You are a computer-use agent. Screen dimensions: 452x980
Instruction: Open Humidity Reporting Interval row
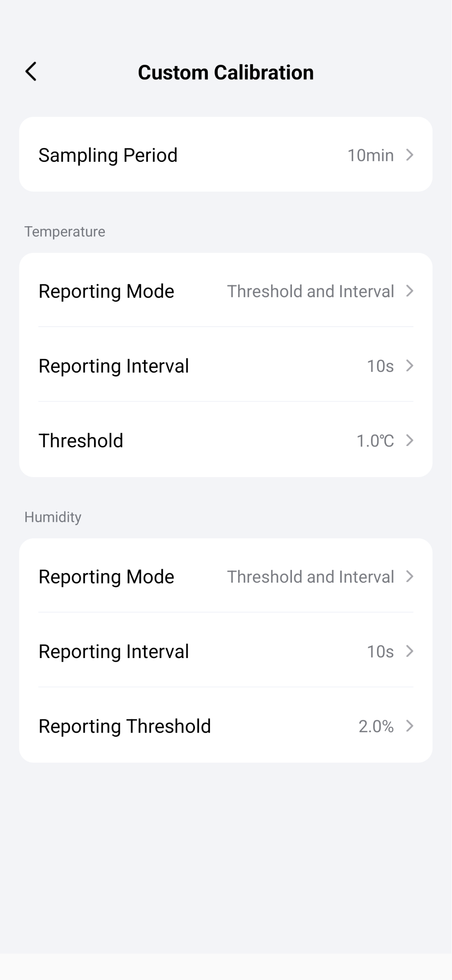114,651
